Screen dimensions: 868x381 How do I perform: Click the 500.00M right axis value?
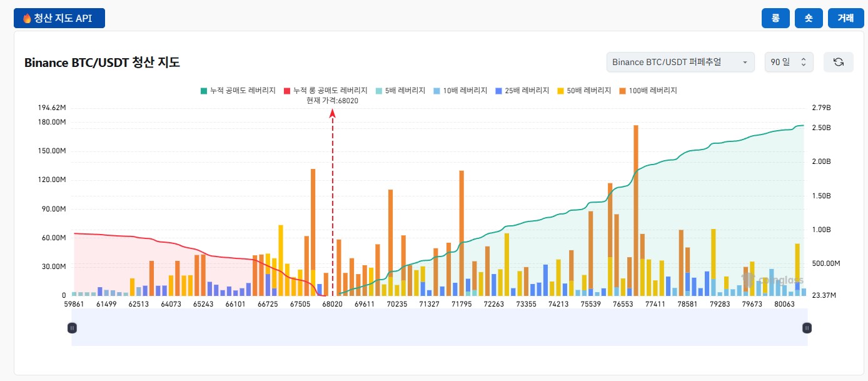pyautogui.click(x=825, y=263)
